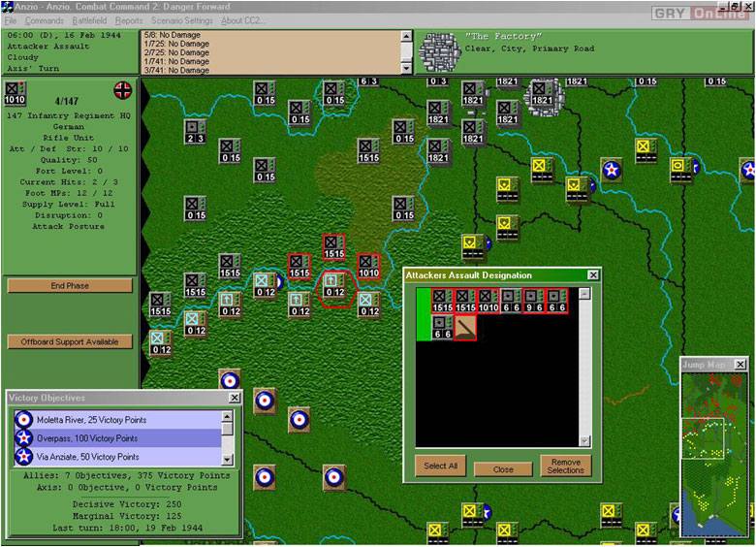Click the '5/8: No Damage' log entry
Image resolution: width=756 pixels, height=547 pixels.
[x=173, y=35]
